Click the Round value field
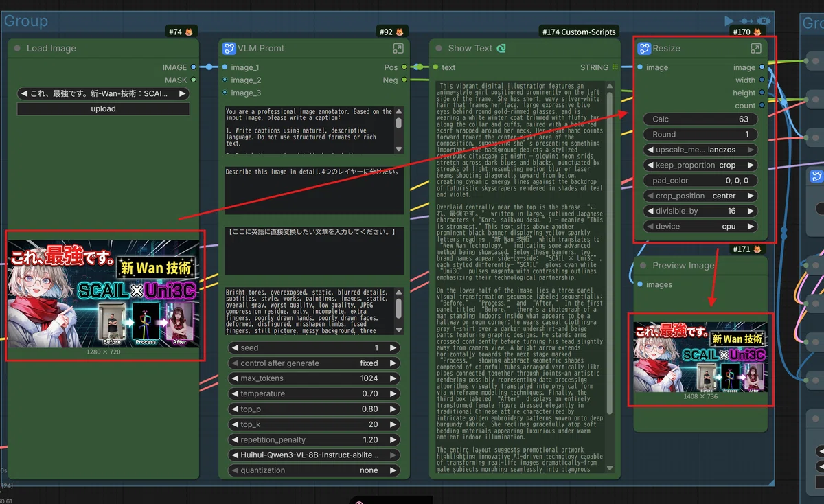 (x=700, y=135)
